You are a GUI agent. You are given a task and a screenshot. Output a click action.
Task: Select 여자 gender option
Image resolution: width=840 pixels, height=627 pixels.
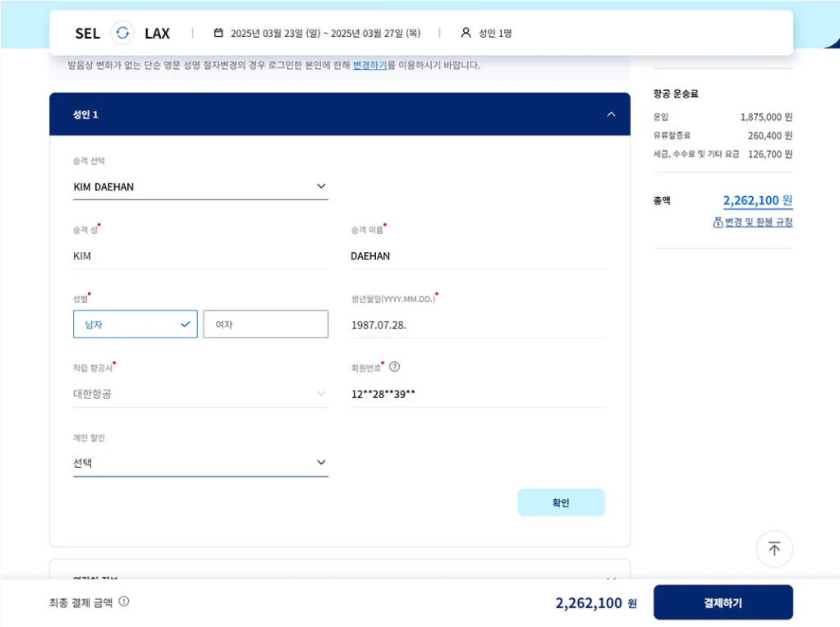tap(266, 324)
